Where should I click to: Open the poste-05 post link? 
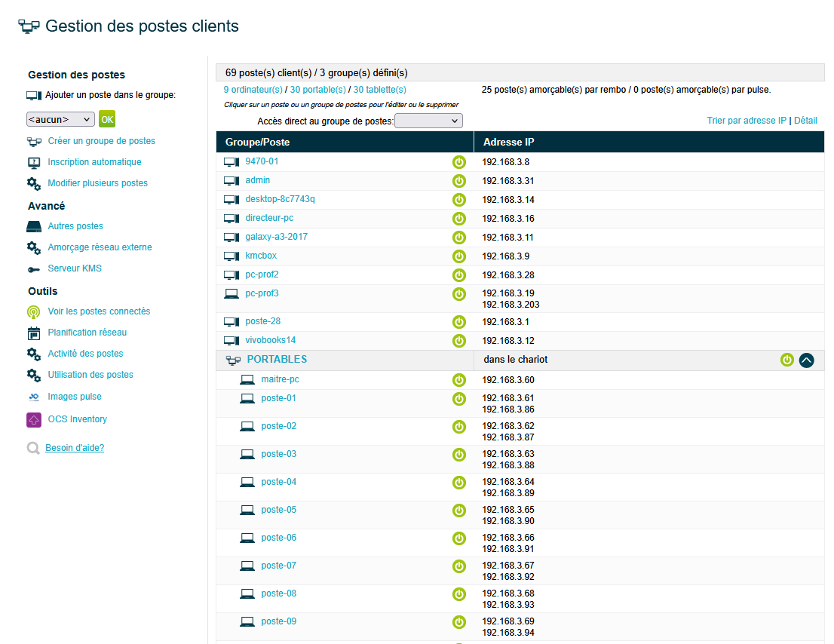(279, 510)
